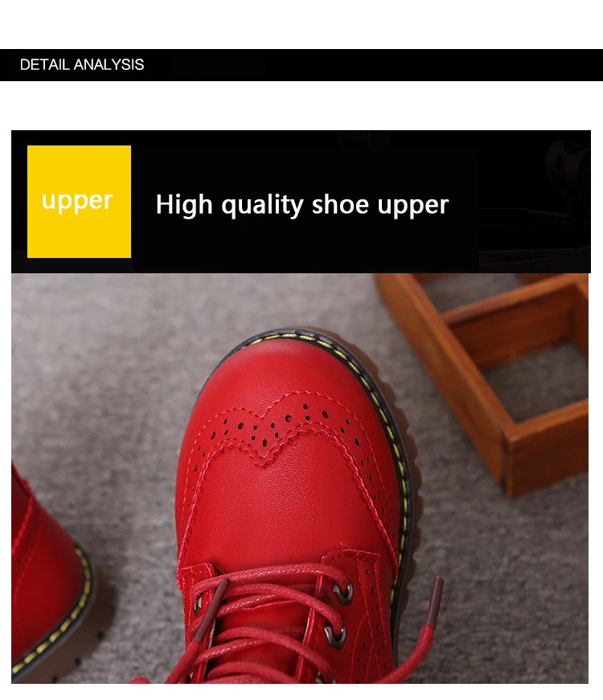
Task: Click the black banner behind the heading
Action: pyautogui.click(x=301, y=202)
